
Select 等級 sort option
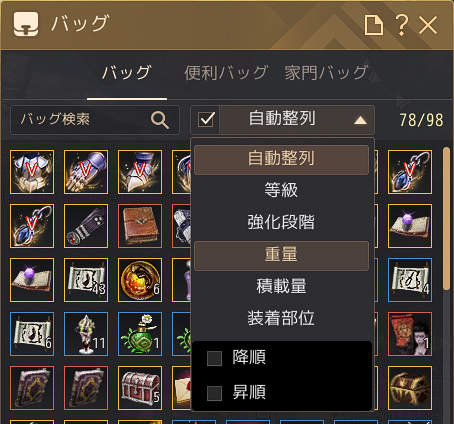click(281, 190)
